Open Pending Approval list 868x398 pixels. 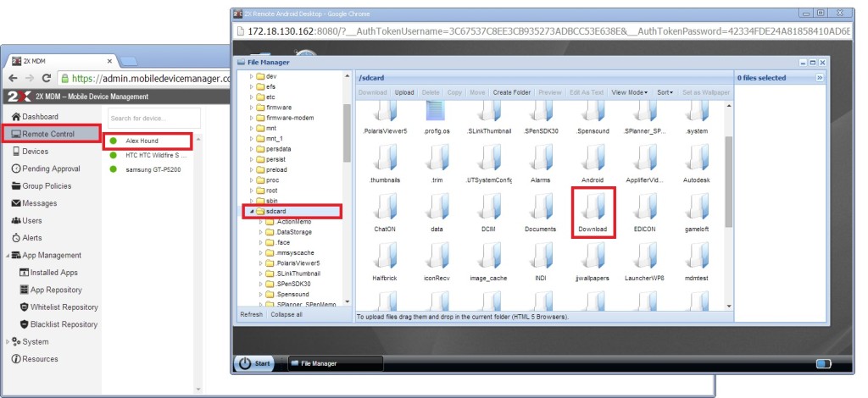[46, 169]
